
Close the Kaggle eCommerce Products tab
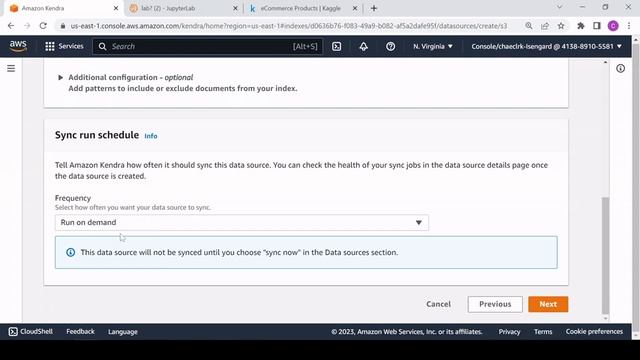click(x=355, y=8)
